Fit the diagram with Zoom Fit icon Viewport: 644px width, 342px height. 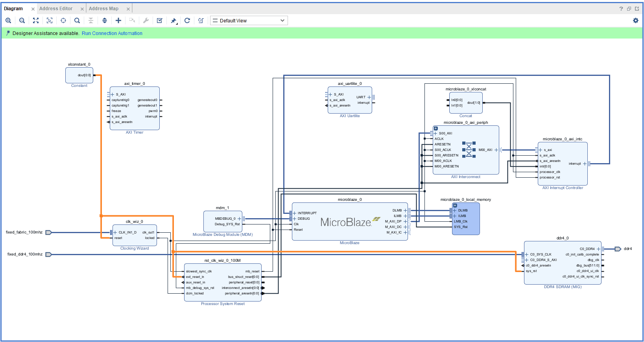[36, 20]
